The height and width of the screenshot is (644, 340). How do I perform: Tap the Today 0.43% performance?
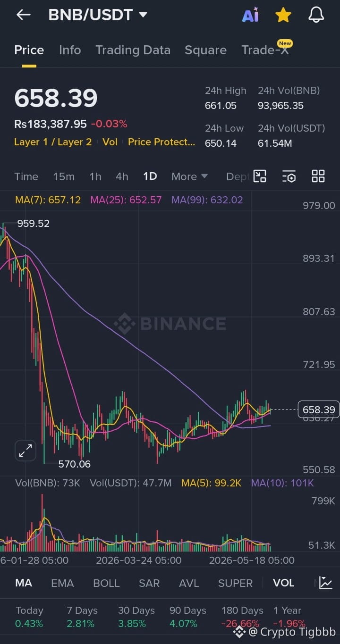pos(29,617)
